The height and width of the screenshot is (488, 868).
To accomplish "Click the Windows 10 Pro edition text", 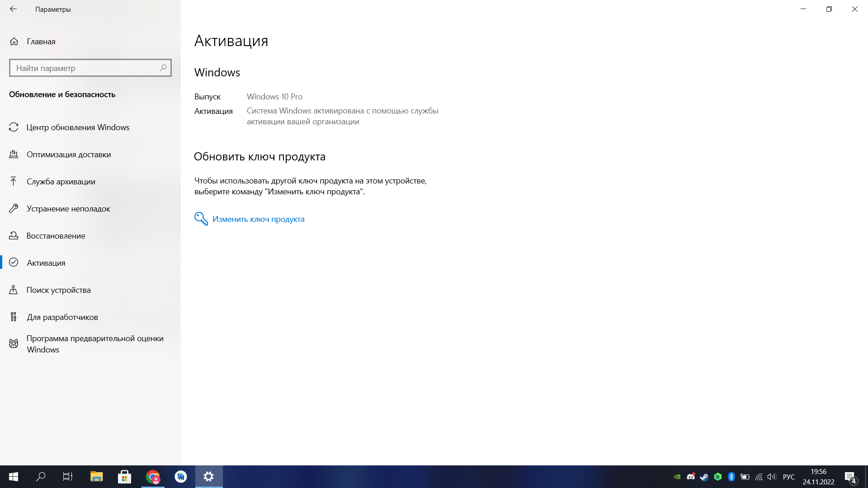I will point(274,97).
